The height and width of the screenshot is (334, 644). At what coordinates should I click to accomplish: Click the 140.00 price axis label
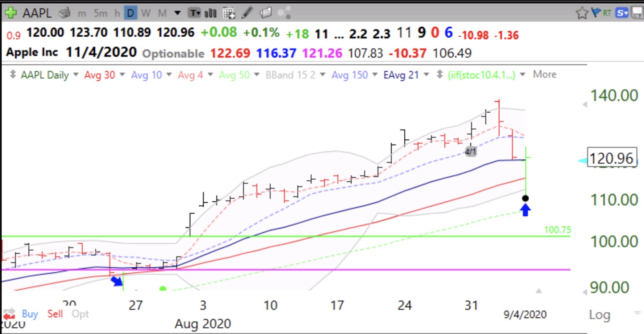pyautogui.click(x=614, y=96)
